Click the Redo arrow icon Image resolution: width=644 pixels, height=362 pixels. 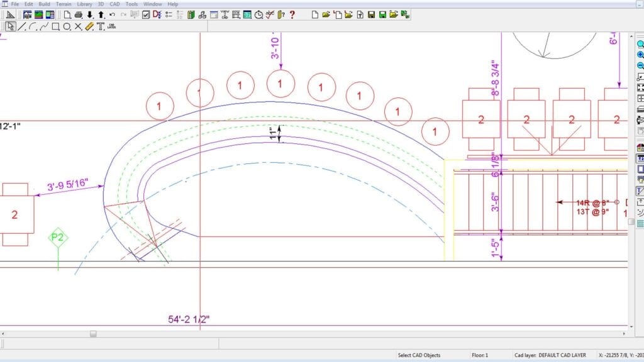tap(123, 15)
